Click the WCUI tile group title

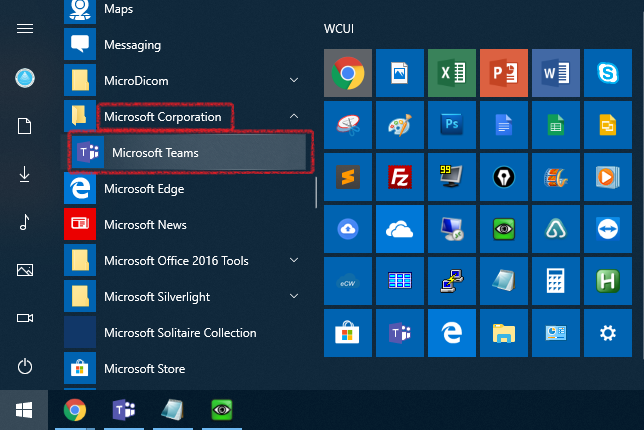pyautogui.click(x=339, y=29)
